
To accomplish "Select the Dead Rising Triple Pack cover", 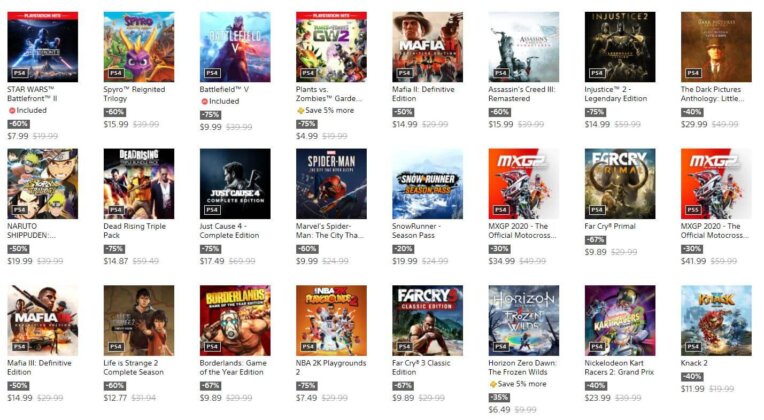I will [x=139, y=184].
